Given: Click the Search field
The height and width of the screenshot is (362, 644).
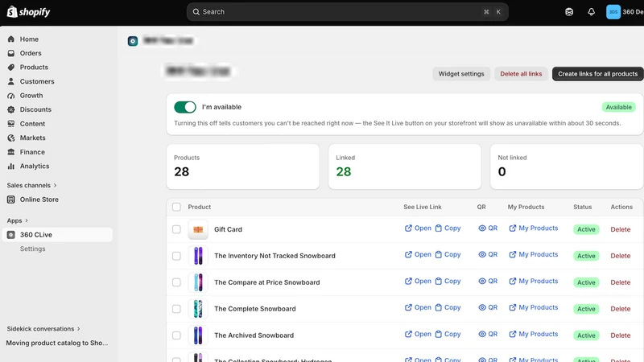Looking at the screenshot, I should point(348,12).
